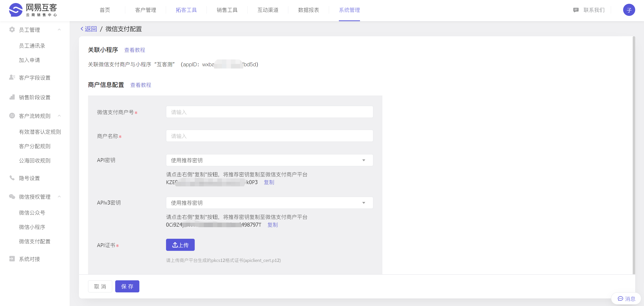This screenshot has height=306, width=644.
Task: Open 查看教程 next to 关联小程序
Action: tap(135, 50)
